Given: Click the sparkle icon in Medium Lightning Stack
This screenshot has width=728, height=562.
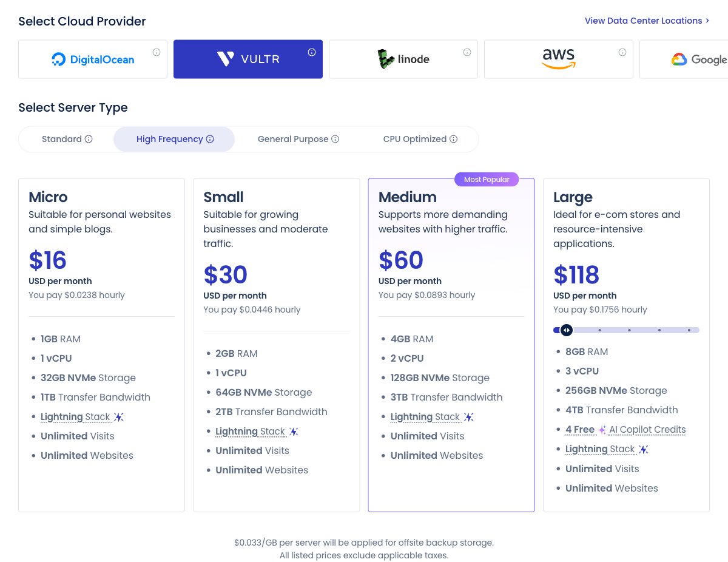Looking at the screenshot, I should pyautogui.click(x=469, y=417).
